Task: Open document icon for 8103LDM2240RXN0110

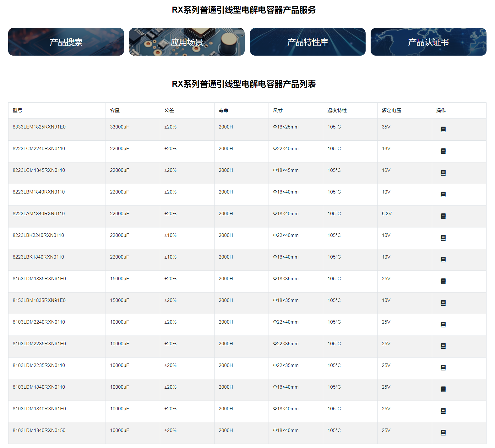Action: pos(443,325)
